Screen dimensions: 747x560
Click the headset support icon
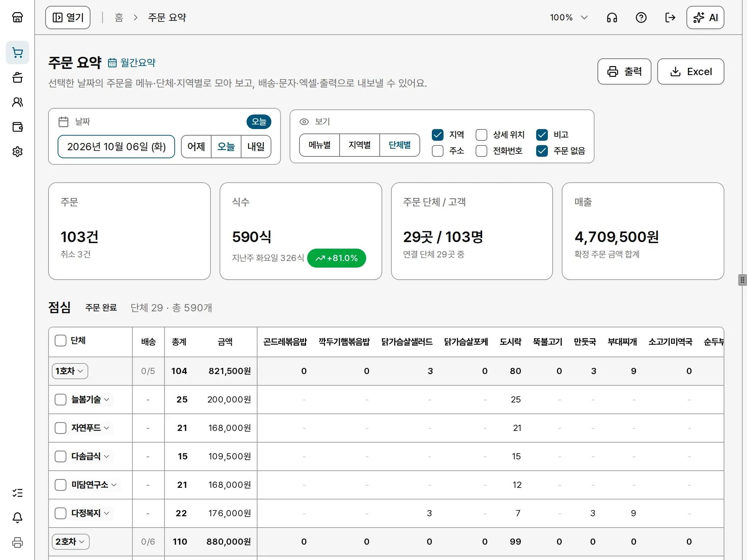(x=612, y=17)
